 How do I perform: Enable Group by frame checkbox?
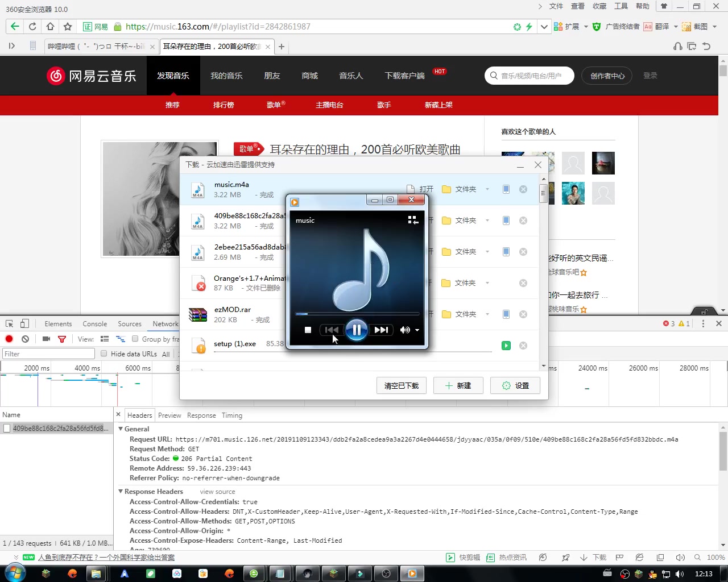tap(135, 339)
